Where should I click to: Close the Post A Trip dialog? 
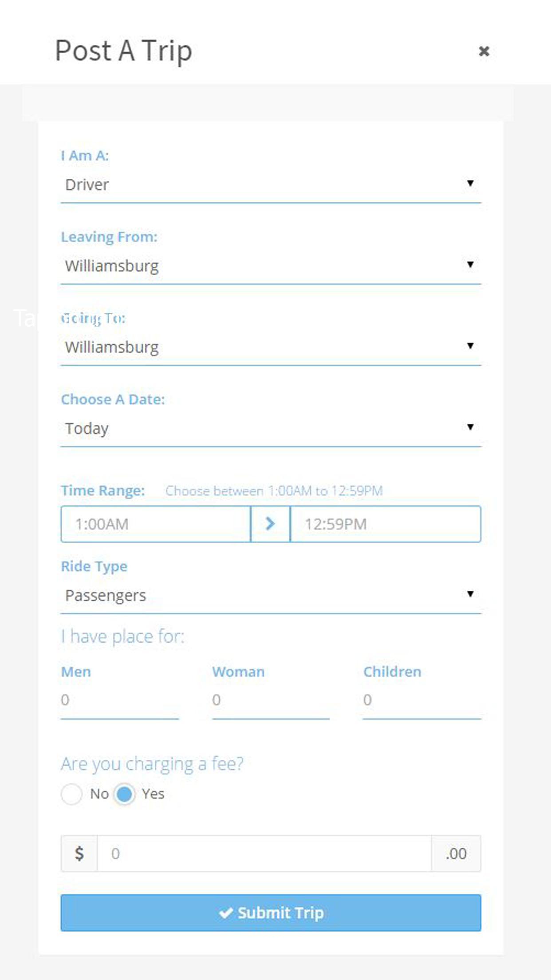484,51
